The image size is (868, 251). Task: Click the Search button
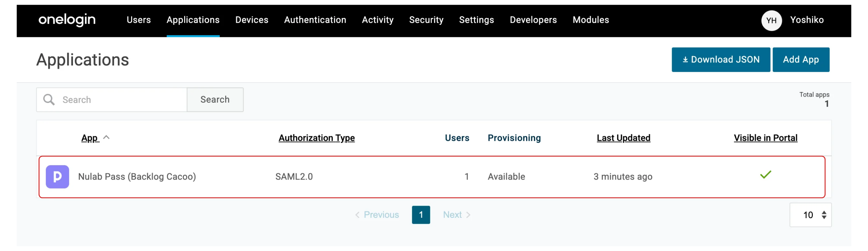tap(215, 100)
